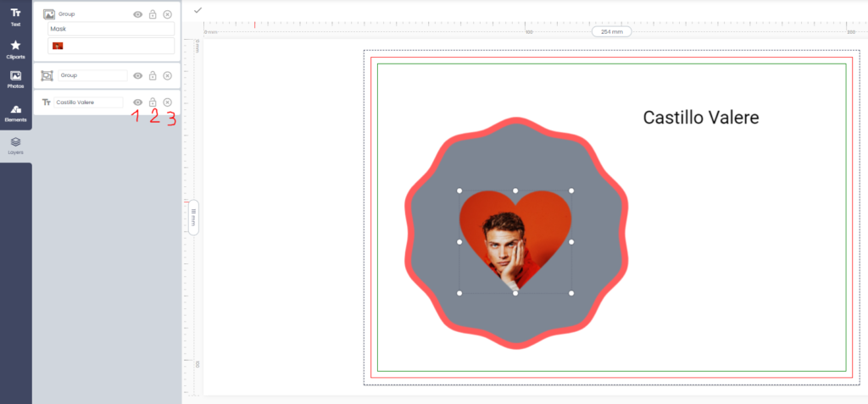Open the Text tool in sidebar
The height and width of the screenshot is (404, 868).
click(15, 17)
